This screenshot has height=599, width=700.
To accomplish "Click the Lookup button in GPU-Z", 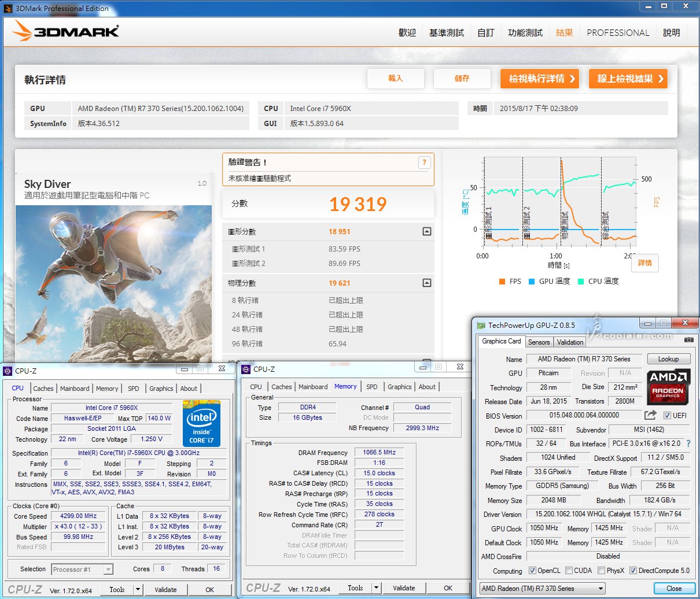I will 668,359.
